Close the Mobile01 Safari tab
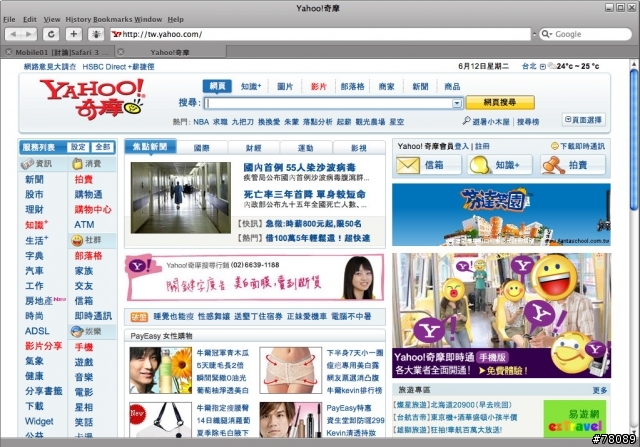 coord(9,52)
